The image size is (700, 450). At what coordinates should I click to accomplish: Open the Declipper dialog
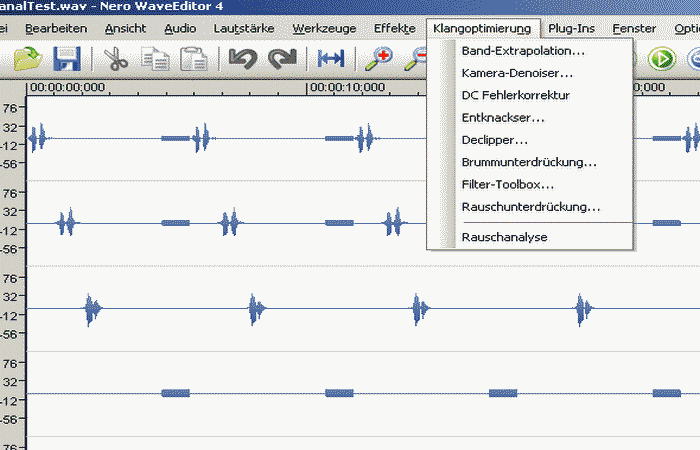(x=495, y=140)
